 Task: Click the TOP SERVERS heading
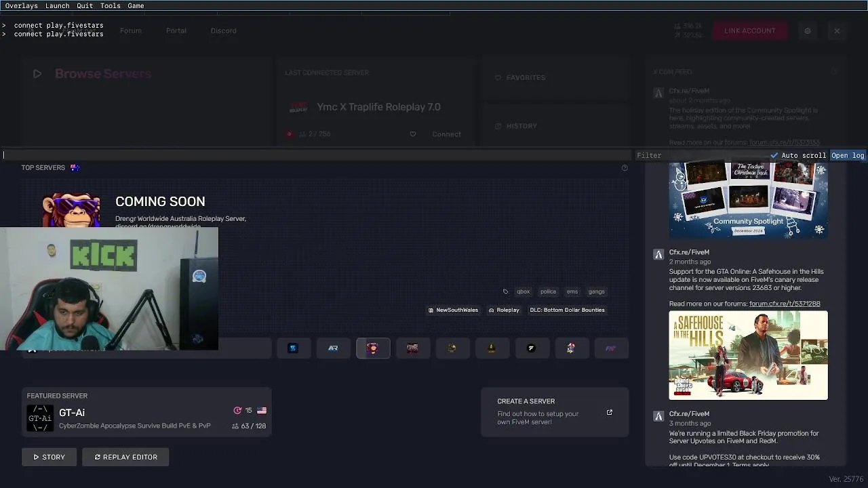click(43, 167)
